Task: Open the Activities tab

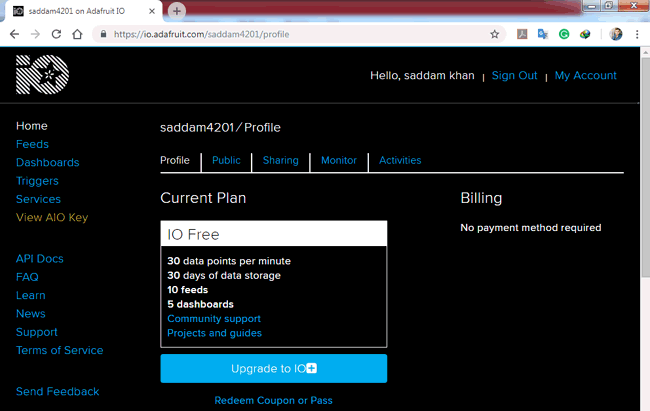Action: point(400,160)
